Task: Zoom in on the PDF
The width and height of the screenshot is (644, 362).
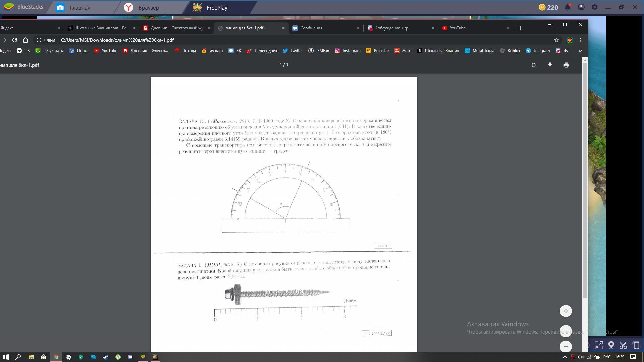Action: click(x=566, y=331)
